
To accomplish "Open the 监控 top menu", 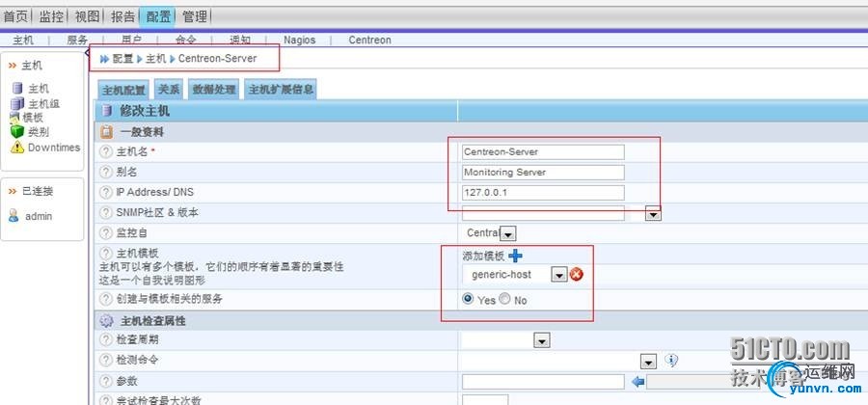I will 51,16.
